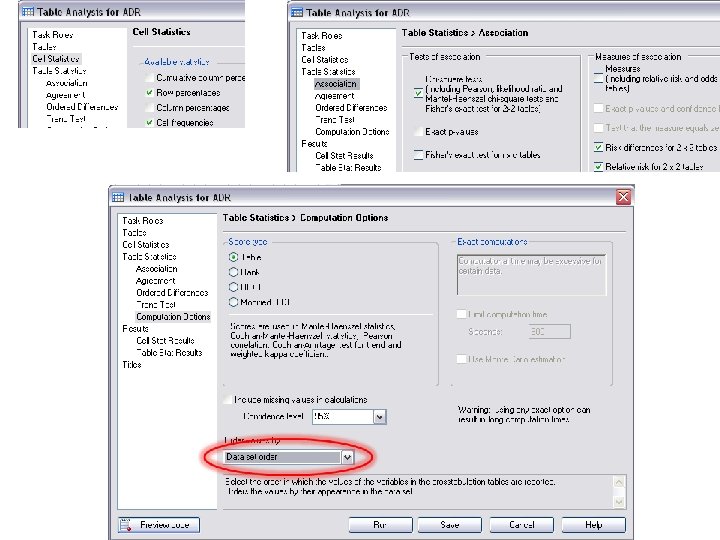The width and height of the screenshot is (720, 540).
Task: Click the bottom dialog title bar table icon
Action: pyautogui.click(x=118, y=197)
